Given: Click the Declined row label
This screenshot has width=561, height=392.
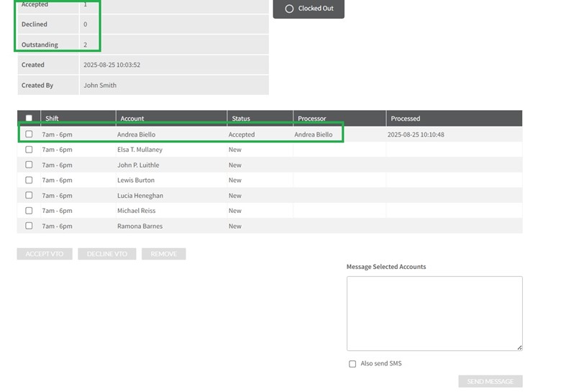Looking at the screenshot, I should [x=35, y=24].
